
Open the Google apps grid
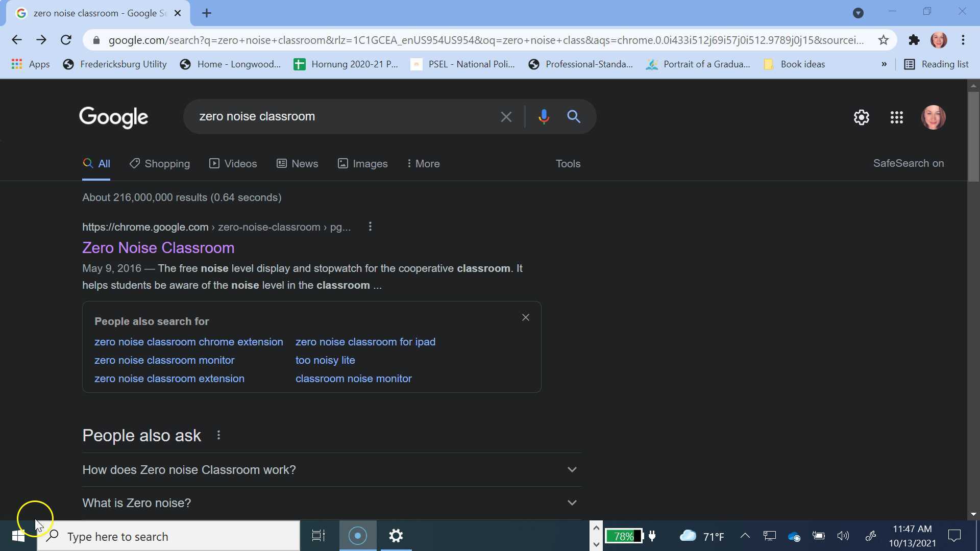[x=896, y=117]
